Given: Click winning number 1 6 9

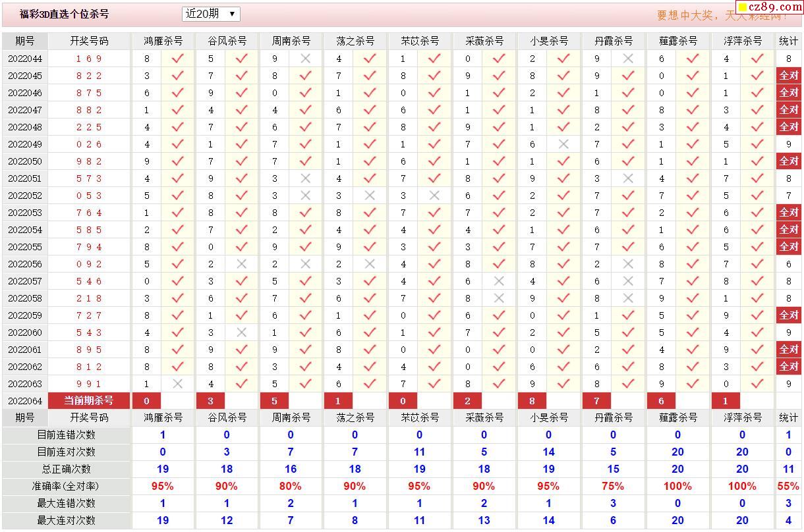Looking at the screenshot, I should (89, 59).
